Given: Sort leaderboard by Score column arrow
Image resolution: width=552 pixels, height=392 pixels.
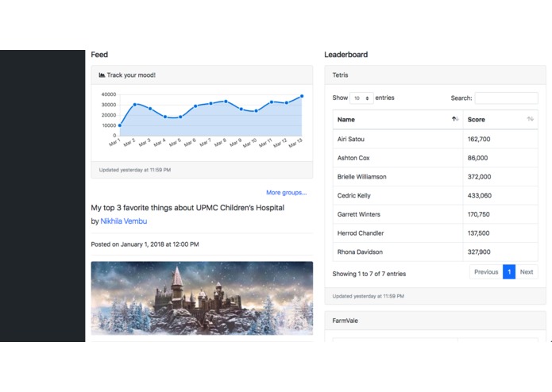Looking at the screenshot, I should (531, 119).
